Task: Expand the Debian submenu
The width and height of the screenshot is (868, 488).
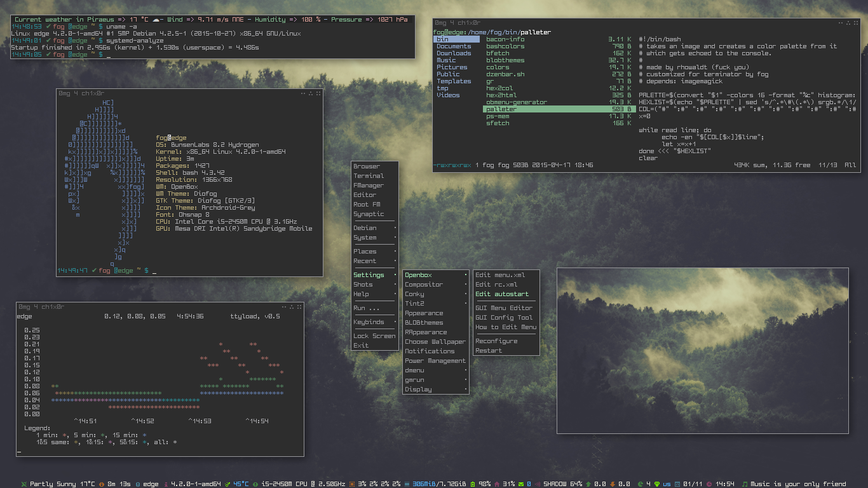Action: pos(375,228)
